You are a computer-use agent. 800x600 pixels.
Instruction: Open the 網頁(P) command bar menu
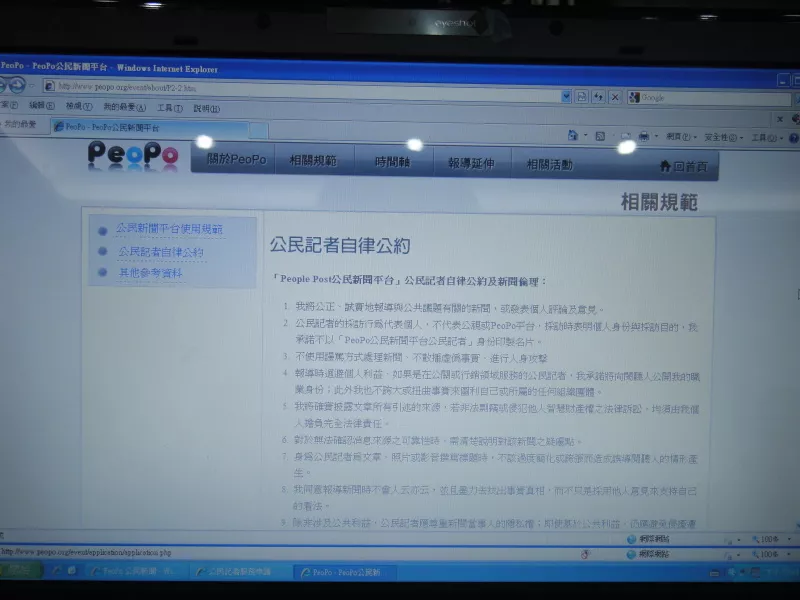point(681,137)
